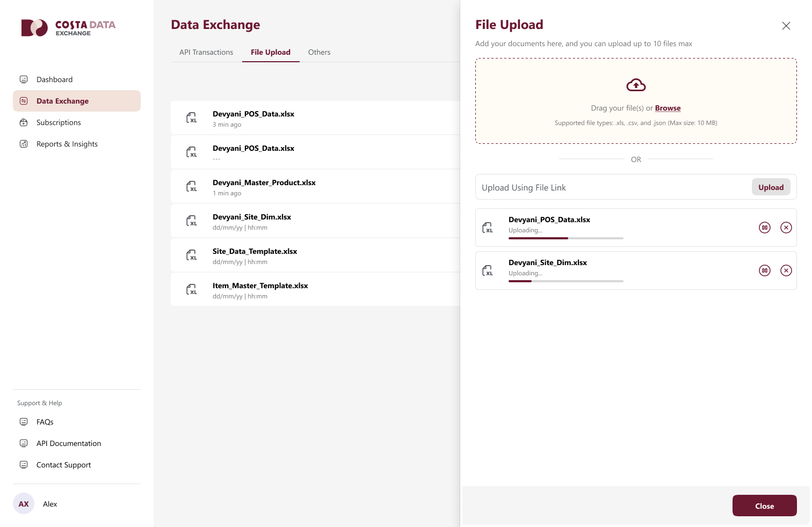Pause the Devyani_Site_Dim.xlsx upload
This screenshot has width=812, height=527.
[x=765, y=270]
